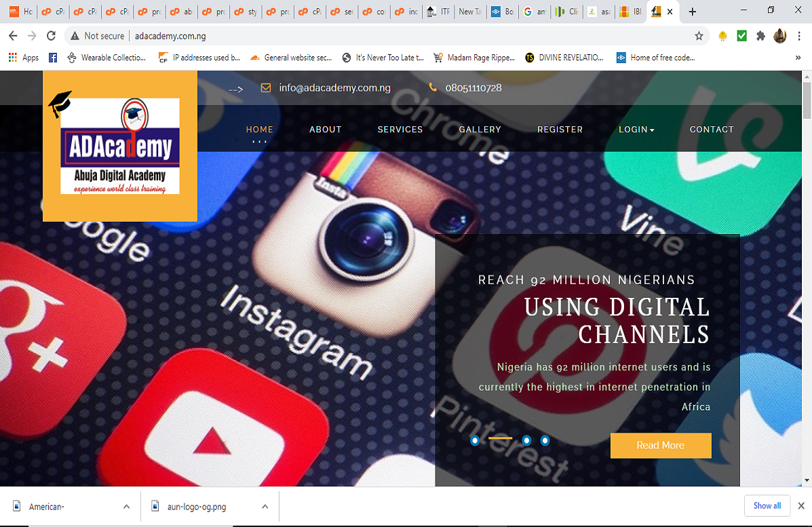Viewport: 812px width, 527px height.
Task: View the Not secure site information warning
Action: tap(98, 36)
